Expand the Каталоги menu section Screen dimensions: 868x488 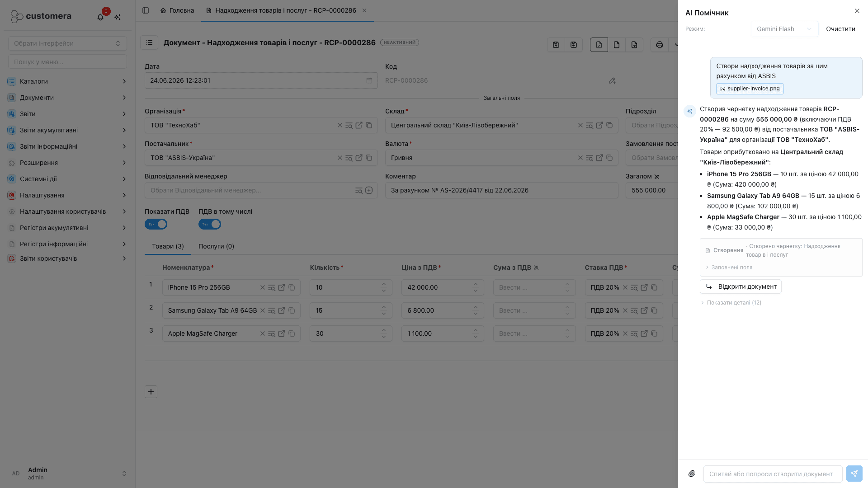67,81
